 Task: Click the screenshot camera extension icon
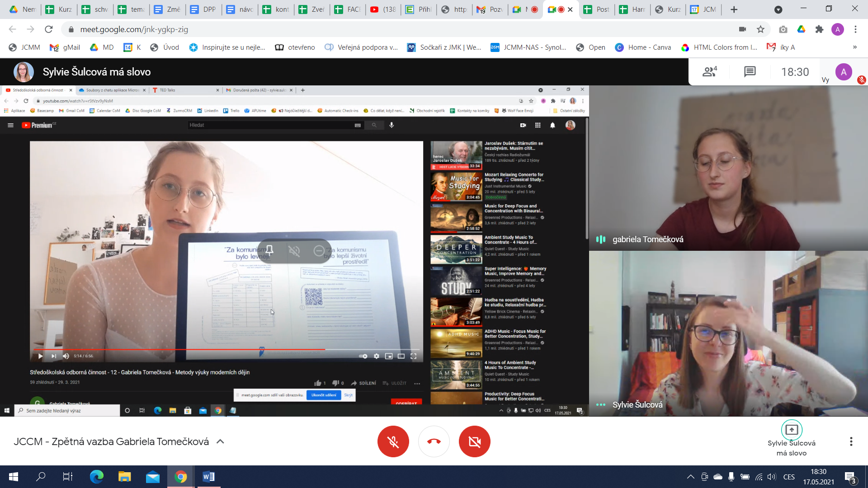tap(783, 29)
